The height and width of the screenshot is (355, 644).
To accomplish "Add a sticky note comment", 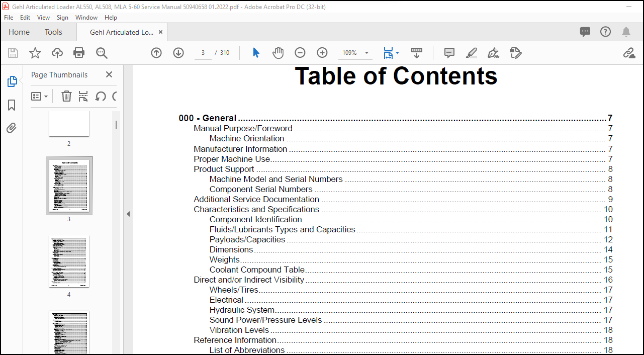I will point(449,53).
